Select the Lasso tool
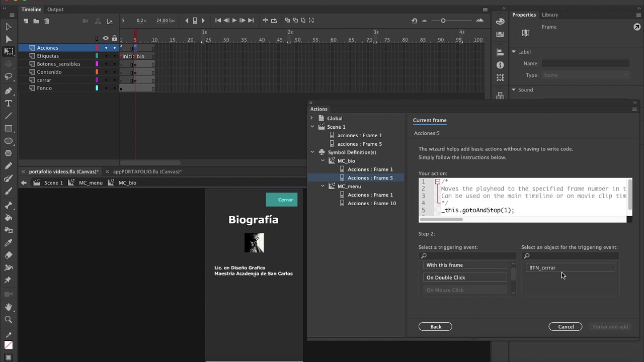This screenshot has height=362, width=644. [9, 77]
